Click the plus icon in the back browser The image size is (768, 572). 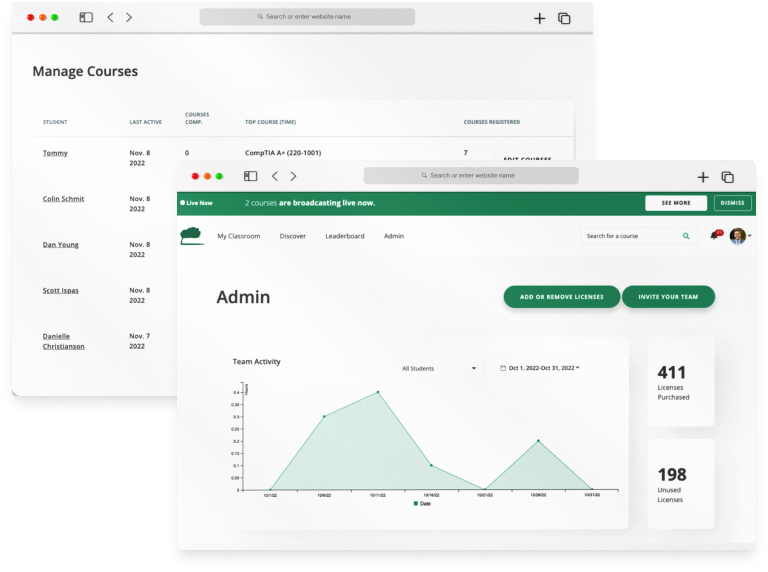click(539, 18)
